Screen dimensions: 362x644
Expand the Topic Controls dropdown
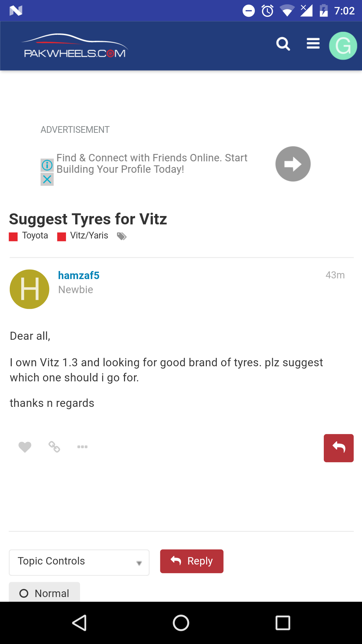coord(79,562)
